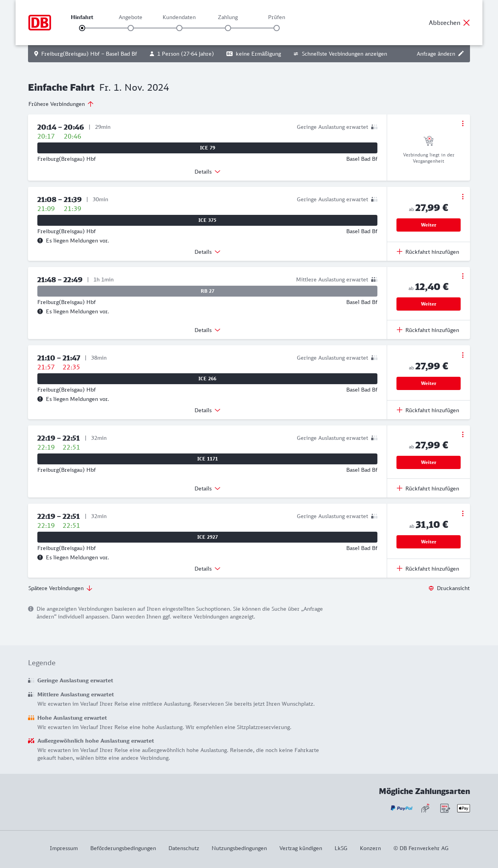498x868 pixels.
Task: Select the Angebote step circle
Action: point(131,28)
